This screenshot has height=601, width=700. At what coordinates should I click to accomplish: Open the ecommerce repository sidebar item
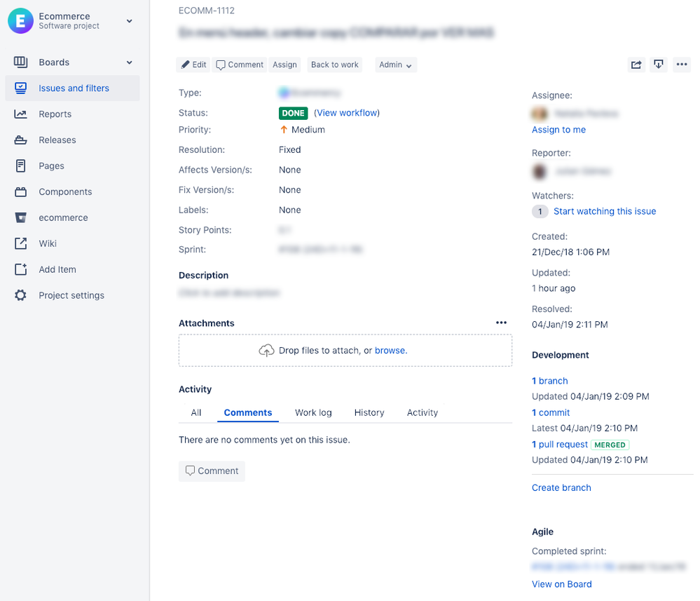point(62,217)
